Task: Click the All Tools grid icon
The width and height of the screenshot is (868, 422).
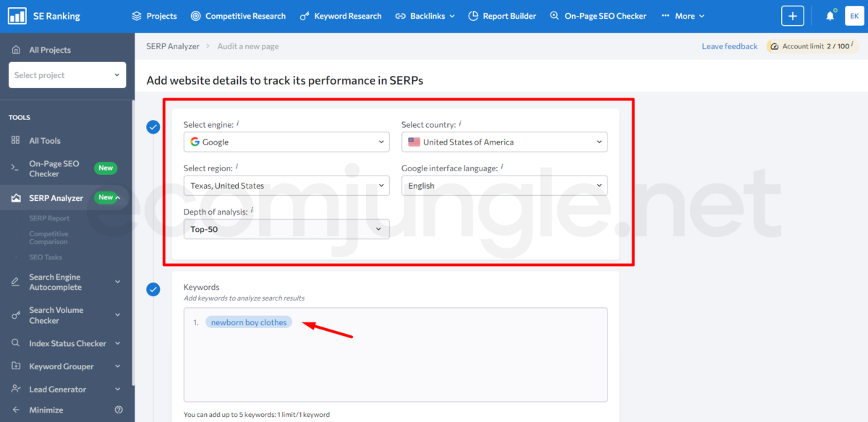Action: click(14, 141)
